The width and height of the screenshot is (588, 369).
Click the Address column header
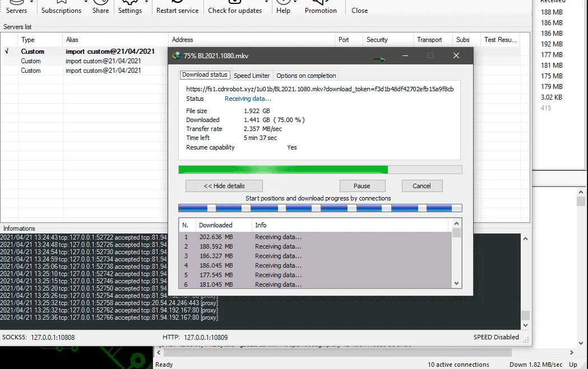point(252,40)
